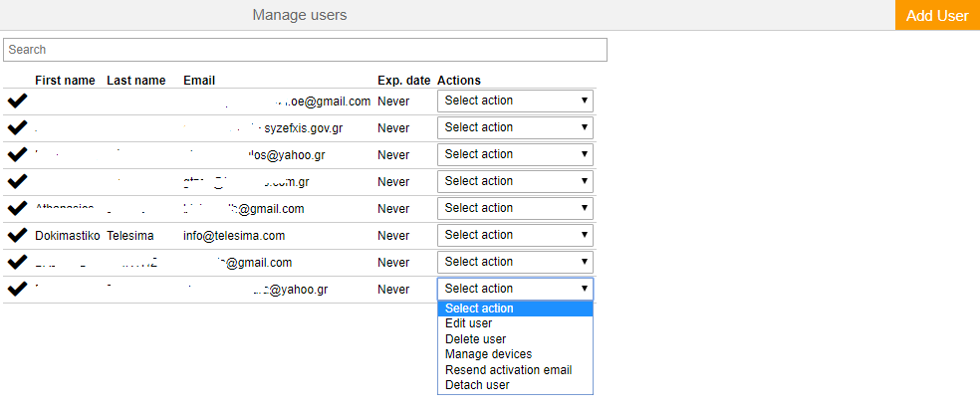Choose Delete user from dropdown list
This screenshot has height=411, width=980.
515,339
